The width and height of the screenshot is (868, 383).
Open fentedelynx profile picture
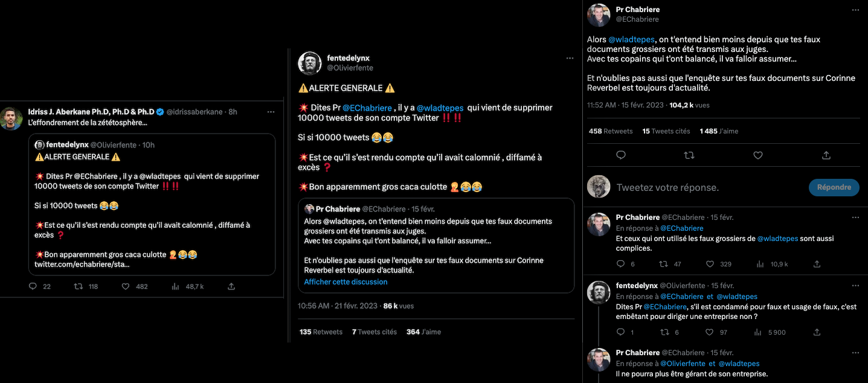(x=310, y=63)
